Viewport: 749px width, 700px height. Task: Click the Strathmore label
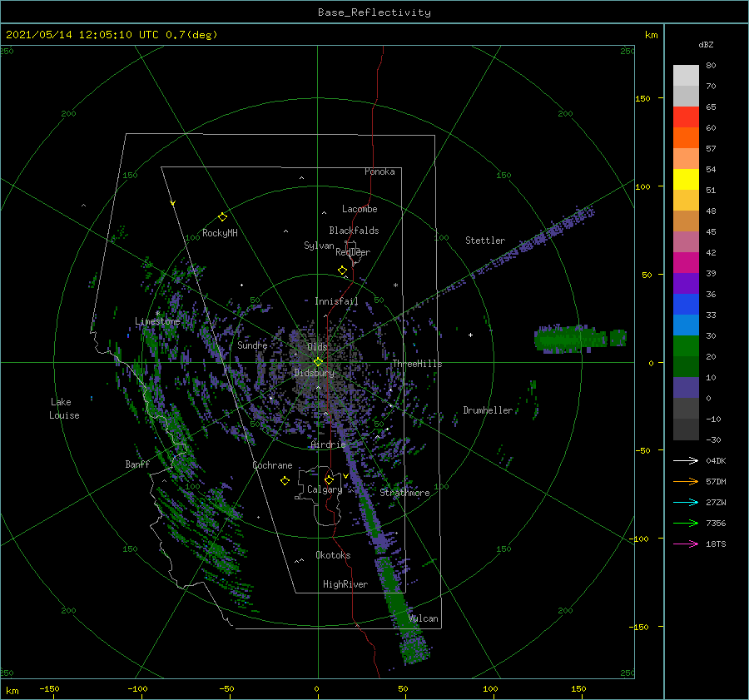tap(404, 493)
